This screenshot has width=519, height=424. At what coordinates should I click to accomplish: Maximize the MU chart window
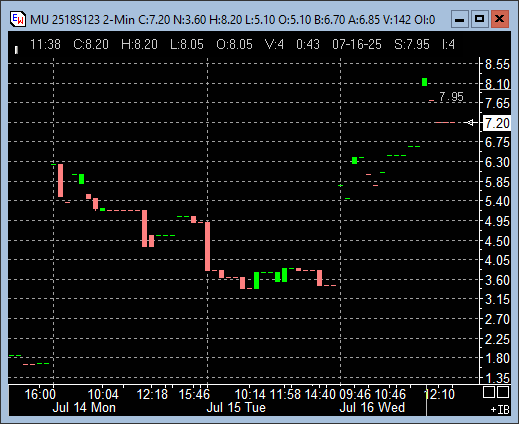click(479, 19)
